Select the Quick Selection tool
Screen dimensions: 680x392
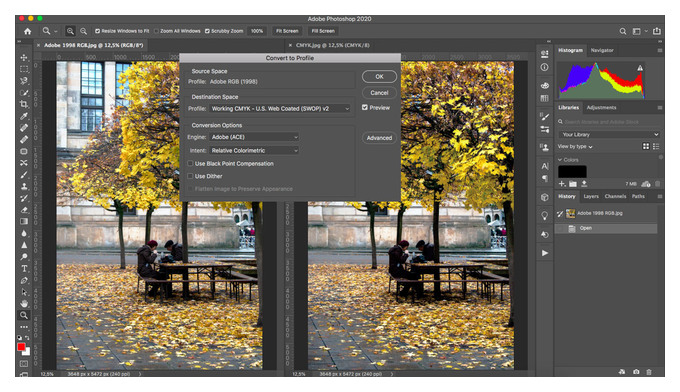pyautogui.click(x=24, y=92)
